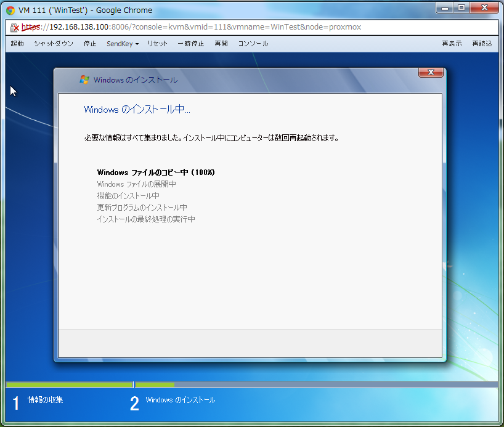
Task: Click the 再開 (Resume) button
Action: click(x=221, y=43)
